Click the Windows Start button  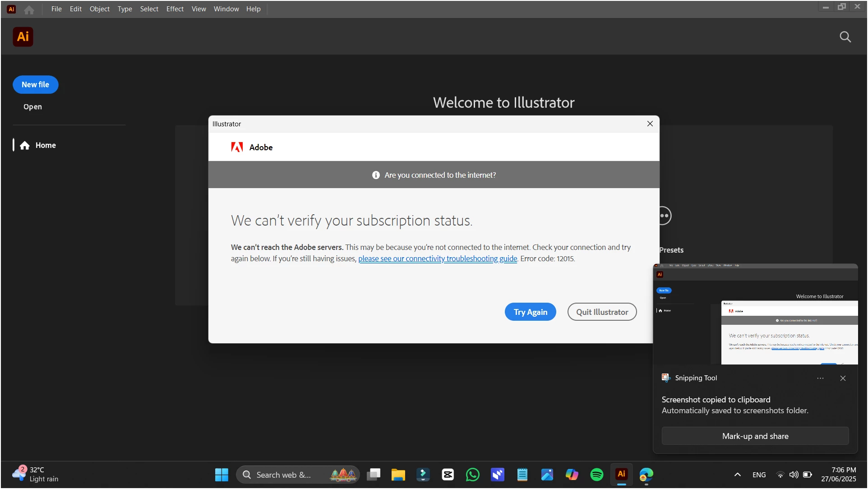tap(222, 475)
